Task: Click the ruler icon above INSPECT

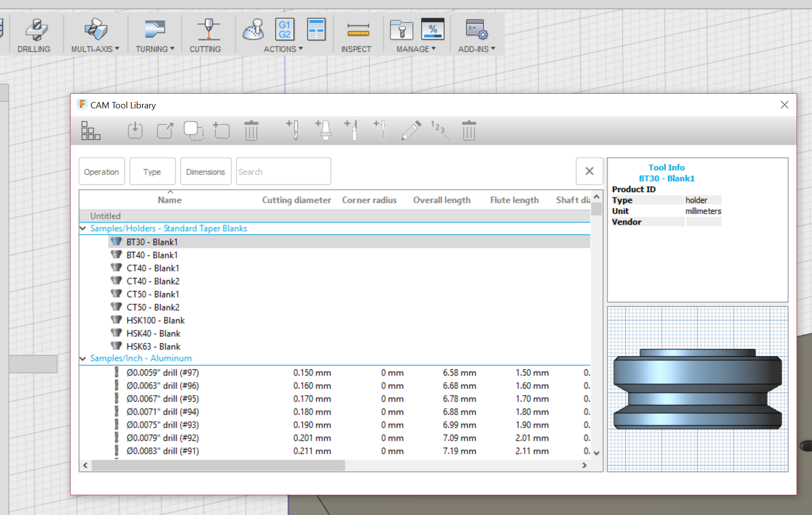Action: point(358,30)
